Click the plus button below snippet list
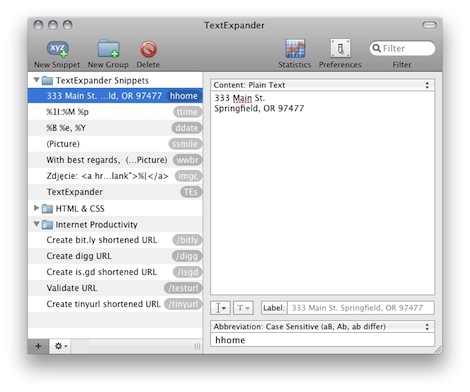 point(38,346)
